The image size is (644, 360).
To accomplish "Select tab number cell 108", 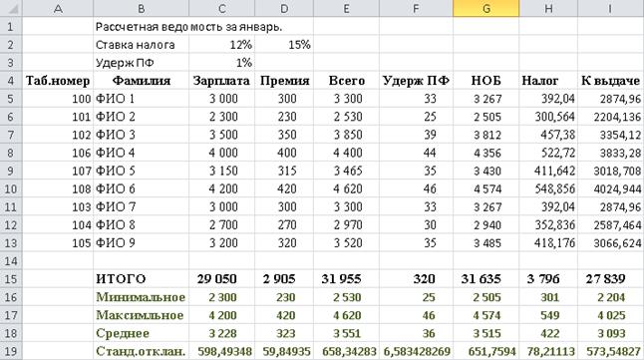I will tap(58, 188).
